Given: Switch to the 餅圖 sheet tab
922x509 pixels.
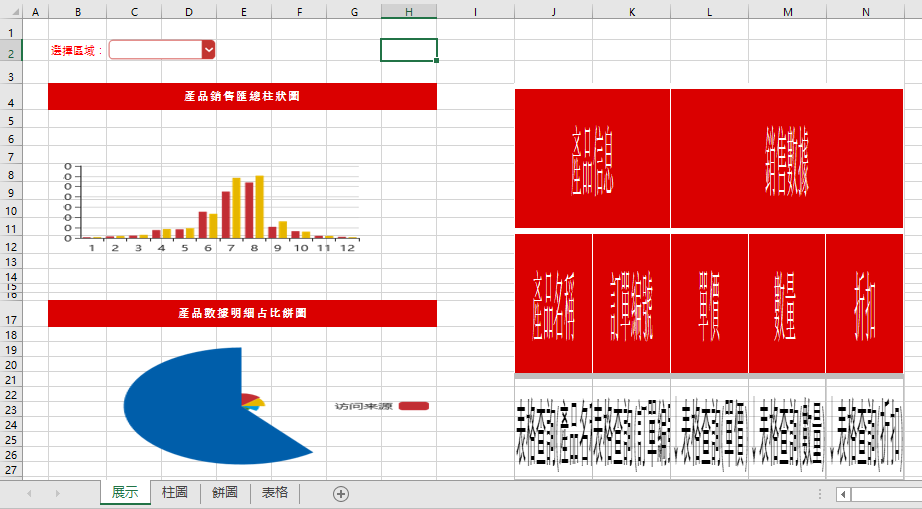Looking at the screenshot, I should click(225, 492).
